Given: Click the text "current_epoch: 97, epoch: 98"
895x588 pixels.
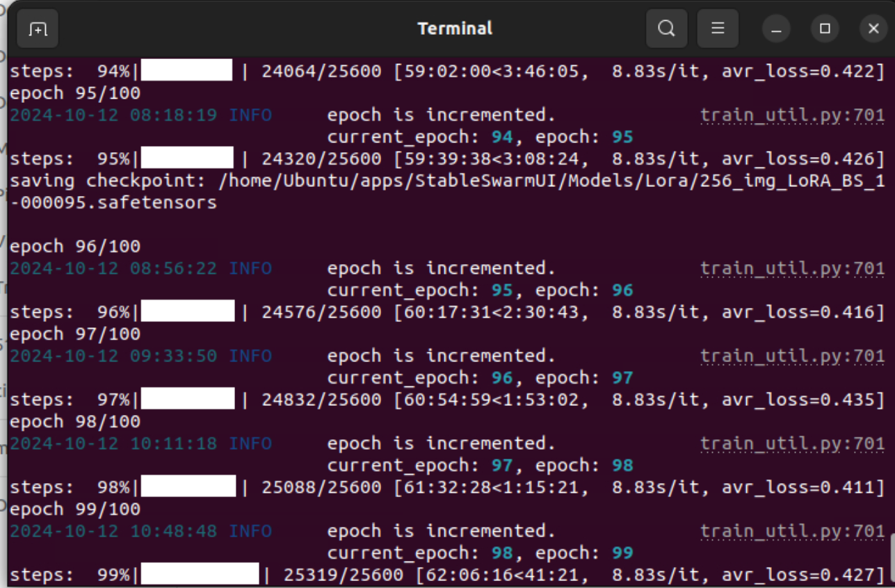Looking at the screenshot, I should pyautogui.click(x=480, y=466).
